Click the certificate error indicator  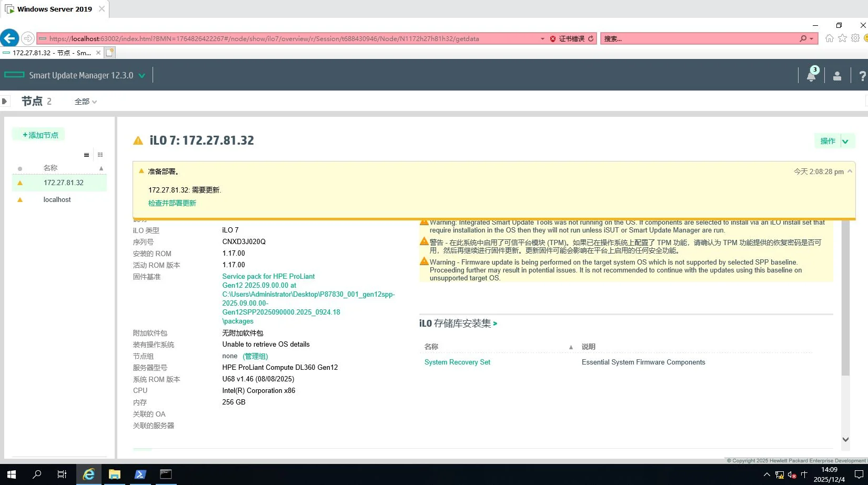coord(567,38)
